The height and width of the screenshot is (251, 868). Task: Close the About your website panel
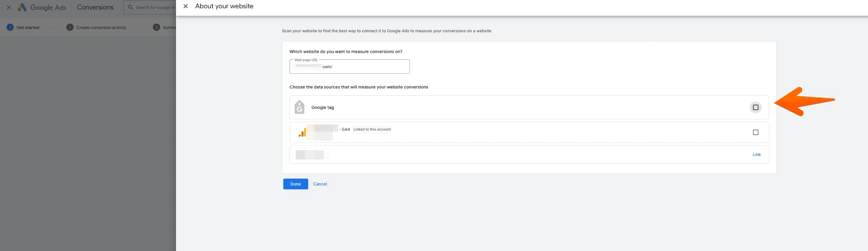(x=186, y=6)
